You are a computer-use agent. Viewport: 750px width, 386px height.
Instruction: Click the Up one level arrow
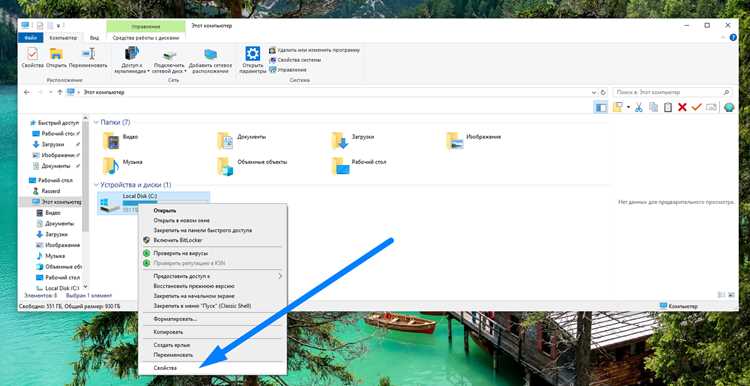coord(60,92)
